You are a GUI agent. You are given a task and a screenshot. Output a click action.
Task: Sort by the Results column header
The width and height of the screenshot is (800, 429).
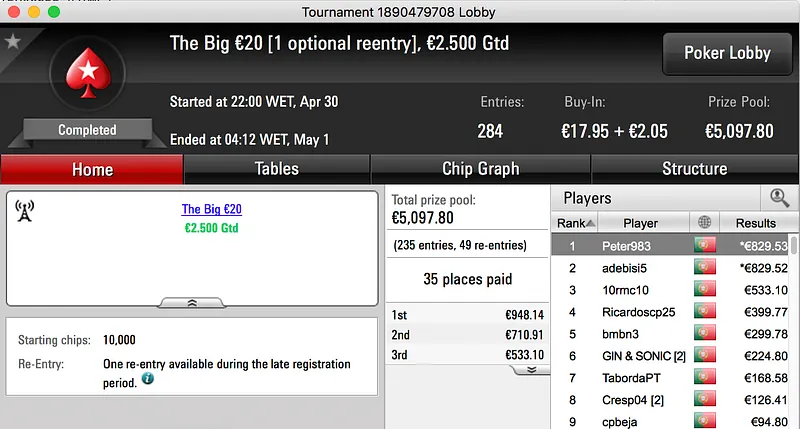(x=755, y=223)
